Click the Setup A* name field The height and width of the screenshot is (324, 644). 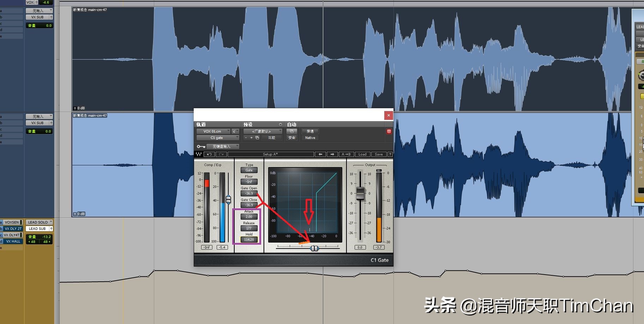click(x=271, y=154)
